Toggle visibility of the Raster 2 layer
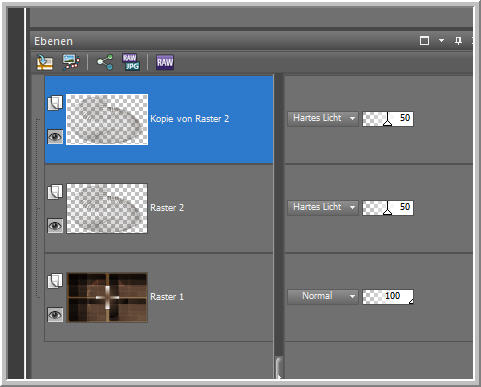Viewport: 481px width, 387px height. tap(55, 226)
